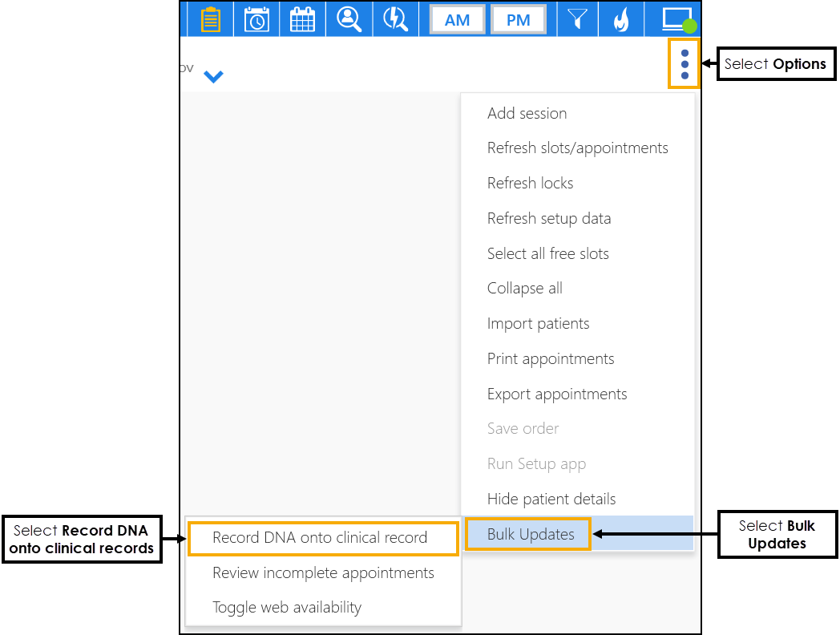
Task: Click the flame icon in the toolbar
Action: coord(621,19)
